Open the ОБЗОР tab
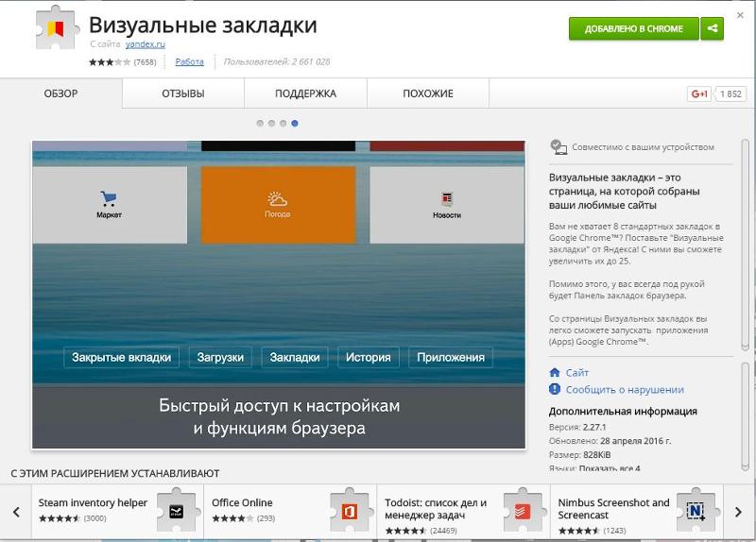This screenshot has width=756, height=542. (x=60, y=93)
